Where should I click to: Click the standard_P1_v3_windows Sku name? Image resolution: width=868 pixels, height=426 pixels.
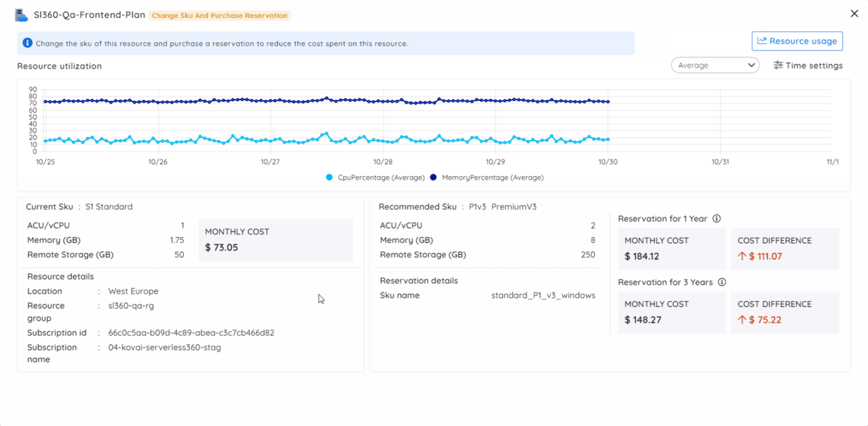click(542, 295)
